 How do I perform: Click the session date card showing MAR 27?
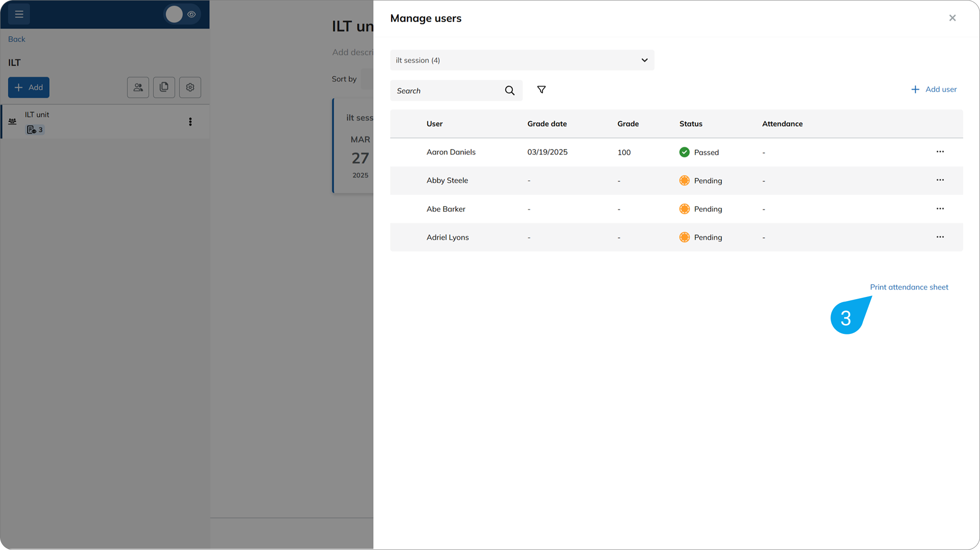pyautogui.click(x=353, y=145)
